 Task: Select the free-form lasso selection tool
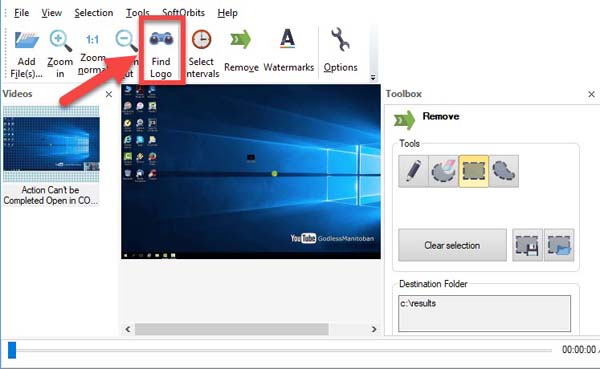[504, 171]
